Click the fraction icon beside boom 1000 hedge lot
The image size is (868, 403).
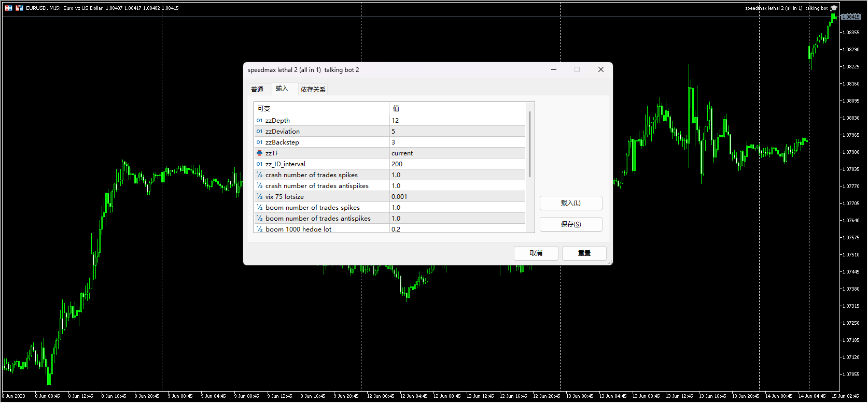259,229
